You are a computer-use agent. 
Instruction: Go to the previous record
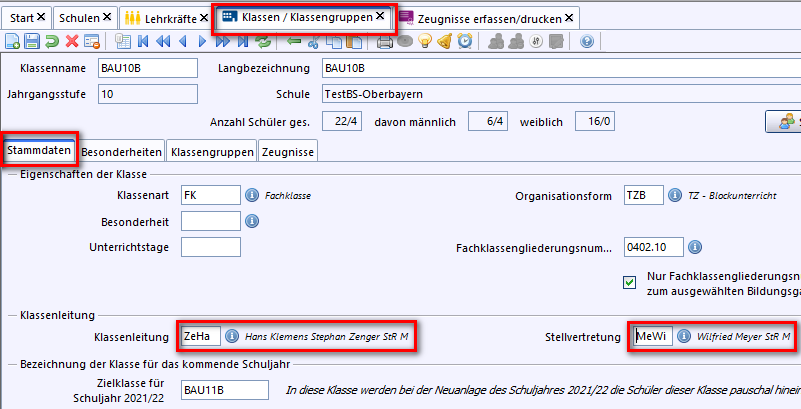(x=183, y=41)
